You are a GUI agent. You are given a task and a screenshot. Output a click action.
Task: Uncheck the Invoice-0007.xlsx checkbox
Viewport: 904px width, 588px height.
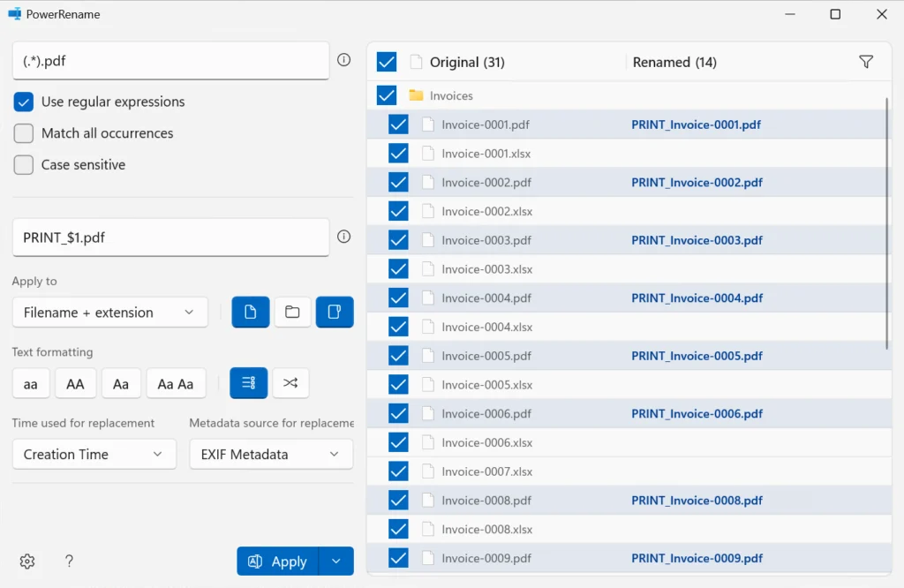click(x=398, y=471)
